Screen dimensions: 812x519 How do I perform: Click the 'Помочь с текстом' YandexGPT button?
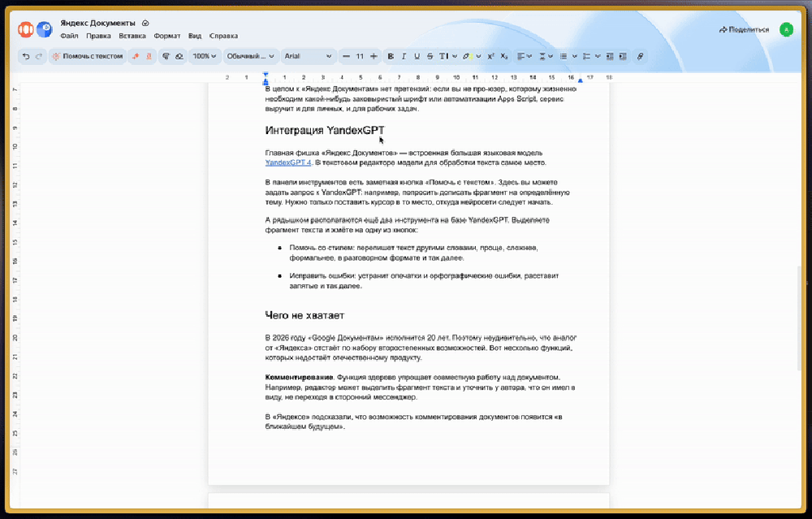[x=88, y=57]
